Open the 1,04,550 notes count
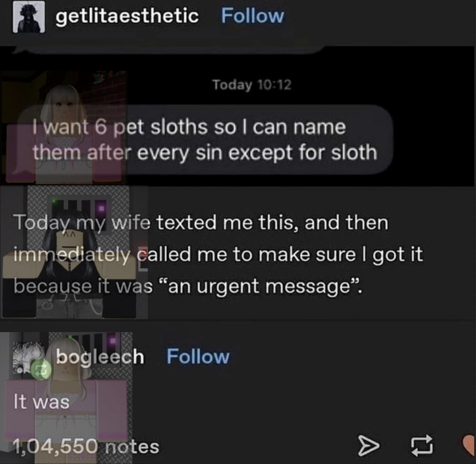476x464 pixels. coord(86,446)
